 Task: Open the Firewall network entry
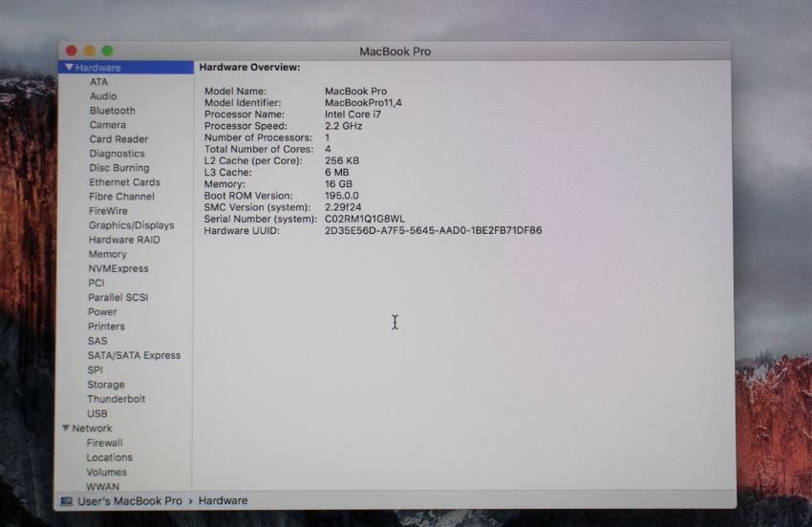pos(104,443)
